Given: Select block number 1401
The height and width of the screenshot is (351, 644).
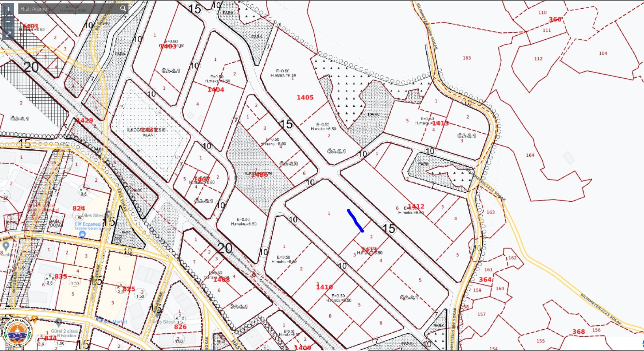Looking at the screenshot, I should (x=30, y=26).
